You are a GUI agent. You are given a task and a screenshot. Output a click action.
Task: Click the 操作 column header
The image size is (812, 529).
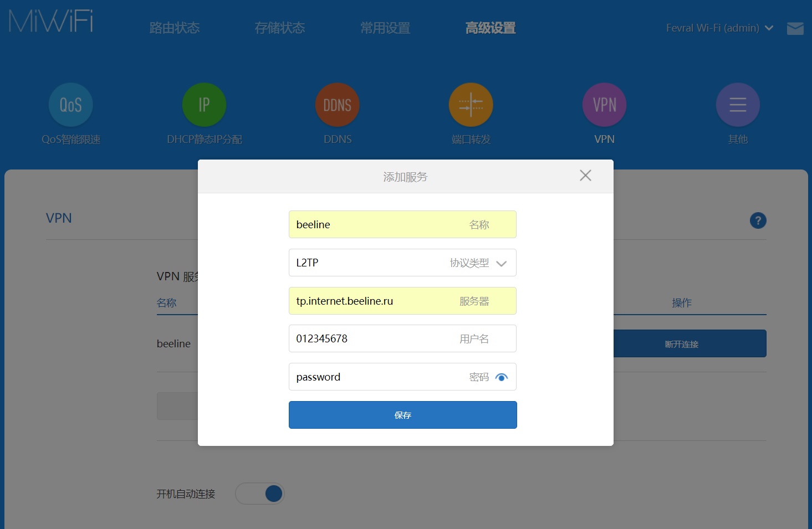coord(682,302)
